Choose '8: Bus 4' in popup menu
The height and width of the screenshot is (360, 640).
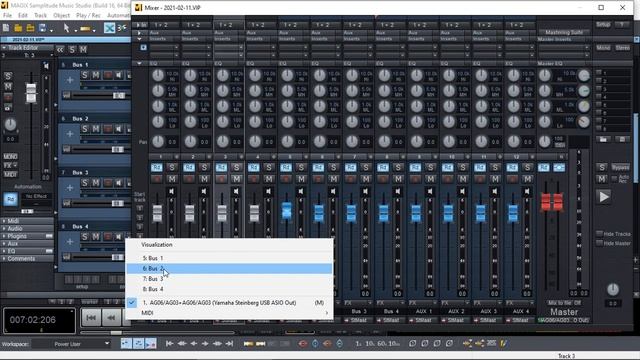tap(229, 289)
